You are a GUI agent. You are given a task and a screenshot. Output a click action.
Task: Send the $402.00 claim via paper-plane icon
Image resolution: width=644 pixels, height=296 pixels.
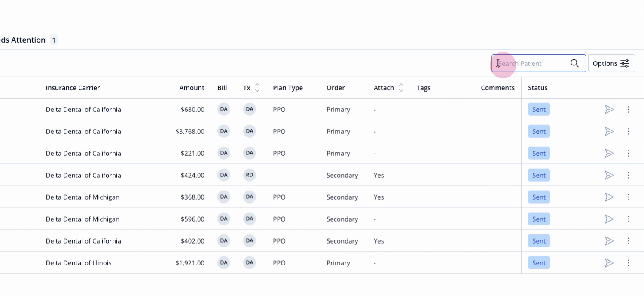pos(609,241)
